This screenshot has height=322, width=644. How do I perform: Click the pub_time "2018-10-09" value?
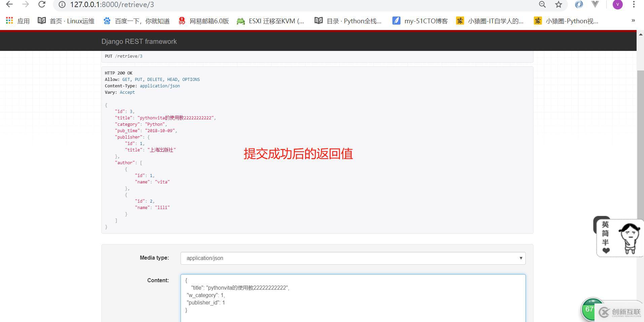click(x=160, y=130)
